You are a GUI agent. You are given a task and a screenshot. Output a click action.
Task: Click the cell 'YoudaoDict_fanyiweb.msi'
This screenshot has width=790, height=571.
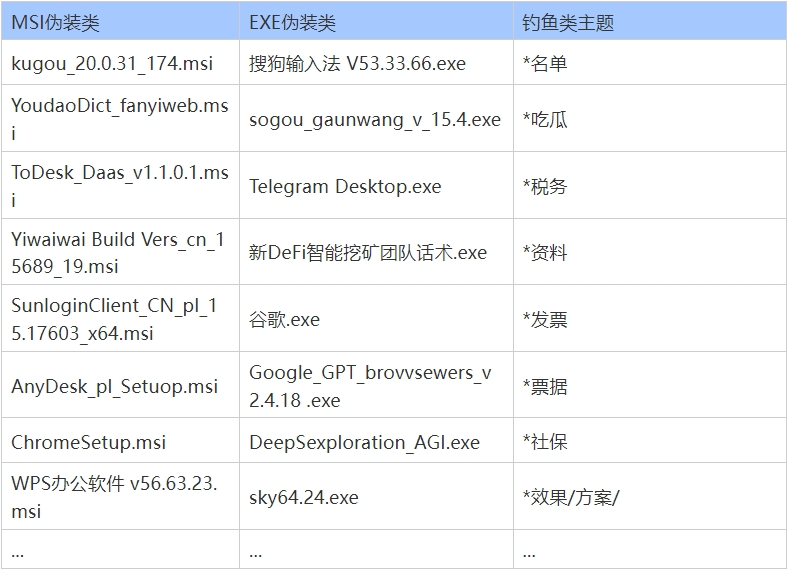point(120,118)
